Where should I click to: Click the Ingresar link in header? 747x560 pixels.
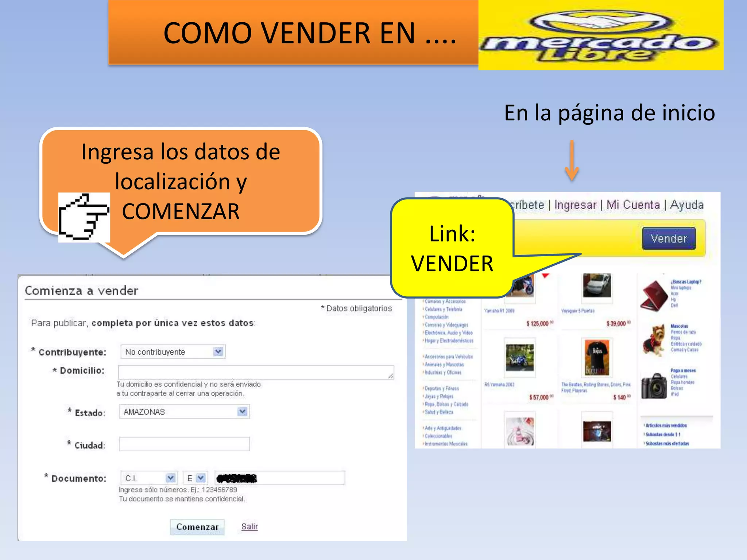tap(575, 205)
